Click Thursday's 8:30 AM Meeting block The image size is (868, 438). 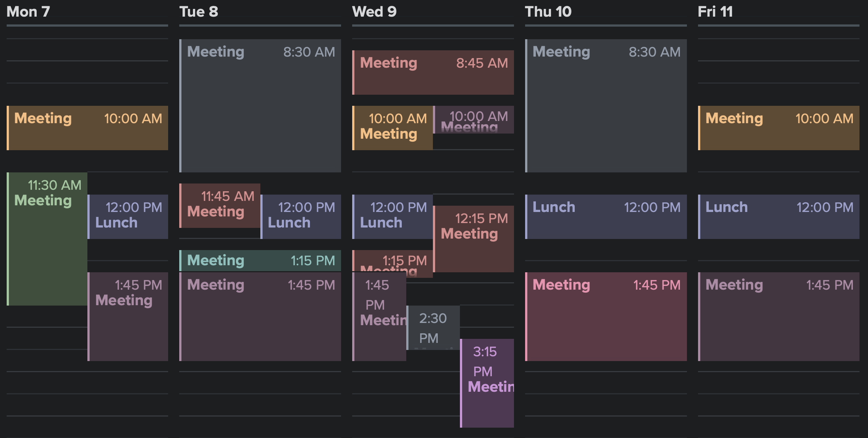[606, 106]
